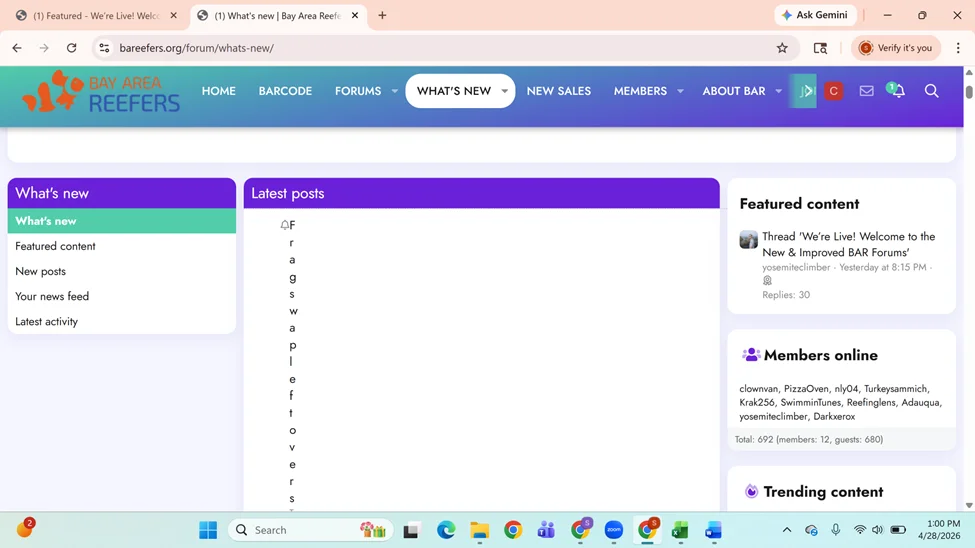Open the red user account avatar
This screenshot has width=975, height=548.
pyautogui.click(x=833, y=91)
